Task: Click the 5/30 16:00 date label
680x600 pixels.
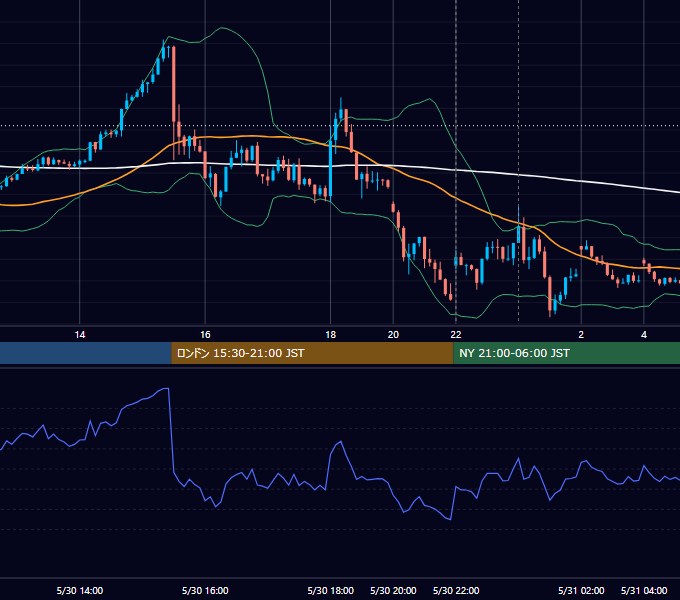Action: 205,591
